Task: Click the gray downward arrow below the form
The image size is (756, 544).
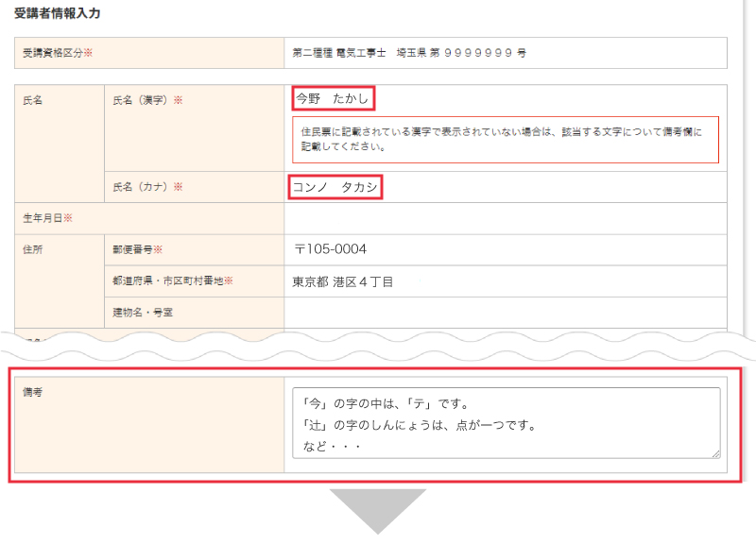Action: (x=378, y=510)
